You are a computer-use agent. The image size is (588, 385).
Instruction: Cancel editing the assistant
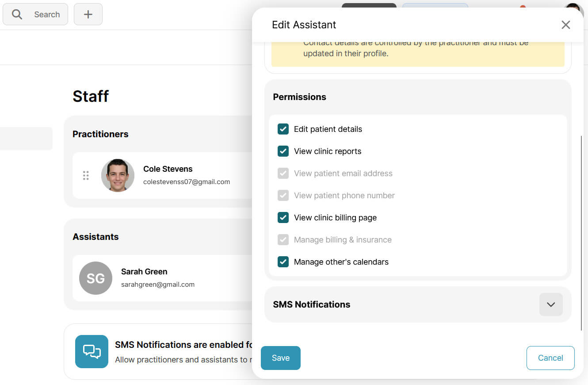pyautogui.click(x=550, y=358)
